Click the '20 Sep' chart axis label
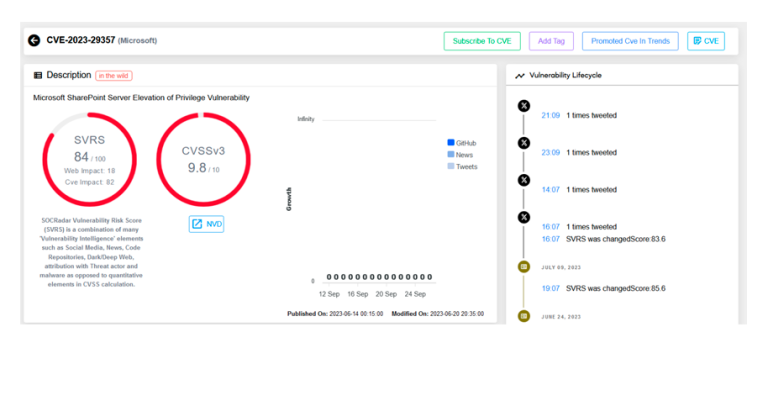This screenshot has width=768, height=406. pyautogui.click(x=386, y=294)
